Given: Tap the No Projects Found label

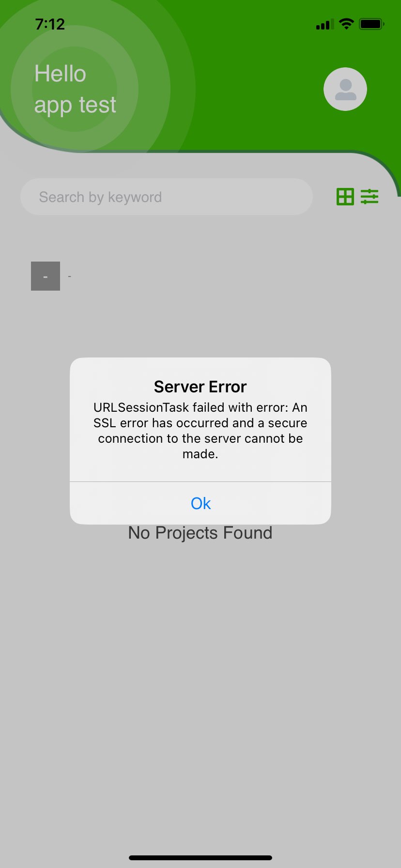Looking at the screenshot, I should point(200,533).
